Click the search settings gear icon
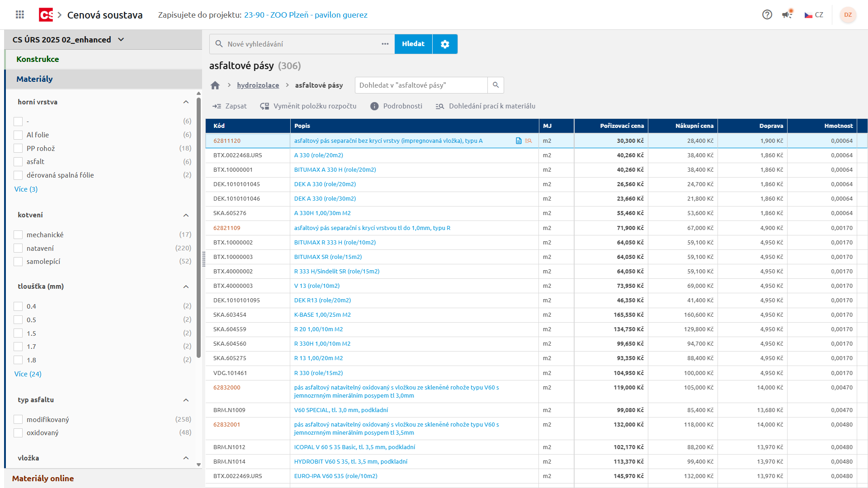Viewport: 868px width, 488px height. (x=445, y=44)
